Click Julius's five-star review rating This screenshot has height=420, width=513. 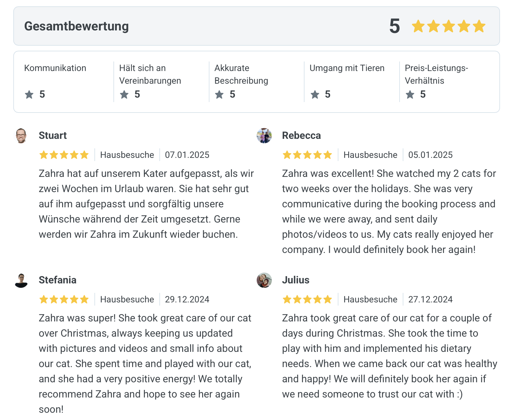point(307,300)
